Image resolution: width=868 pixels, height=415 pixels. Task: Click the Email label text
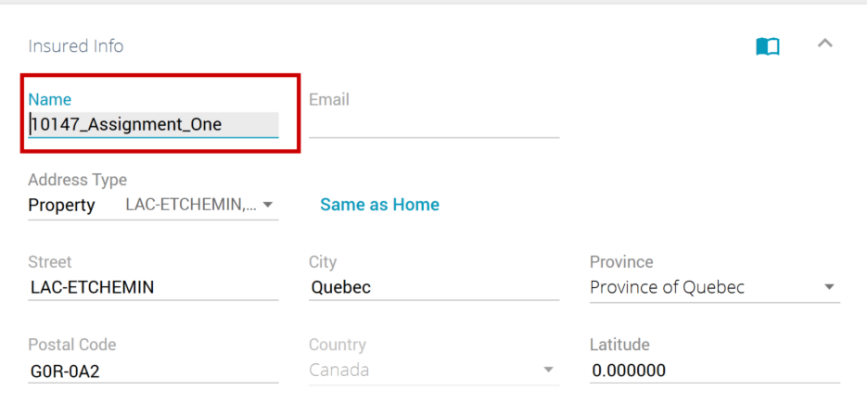328,99
